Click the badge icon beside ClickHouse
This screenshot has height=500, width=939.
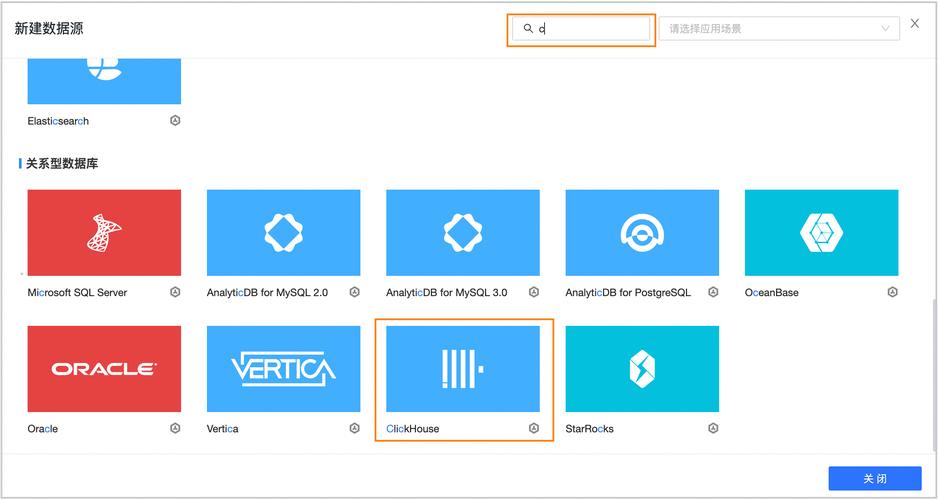click(534, 428)
